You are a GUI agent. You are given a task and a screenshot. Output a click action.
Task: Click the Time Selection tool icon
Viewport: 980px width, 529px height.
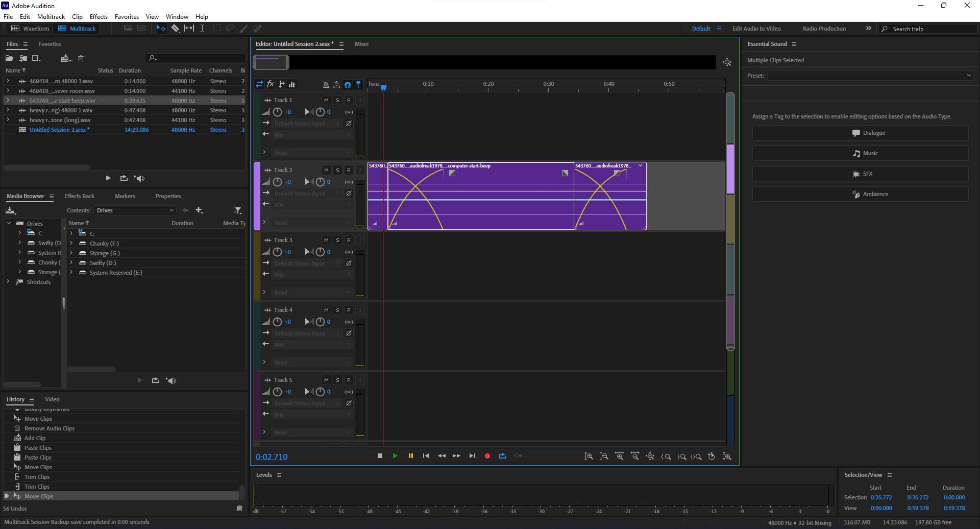(202, 29)
